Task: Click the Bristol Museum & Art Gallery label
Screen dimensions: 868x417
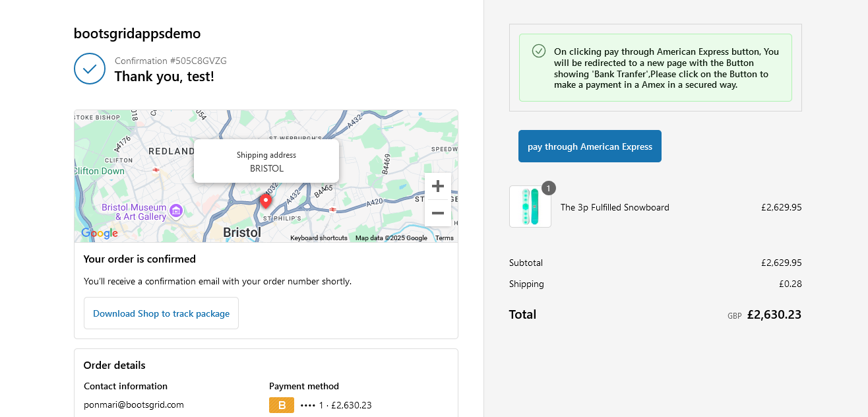Action: point(134,212)
